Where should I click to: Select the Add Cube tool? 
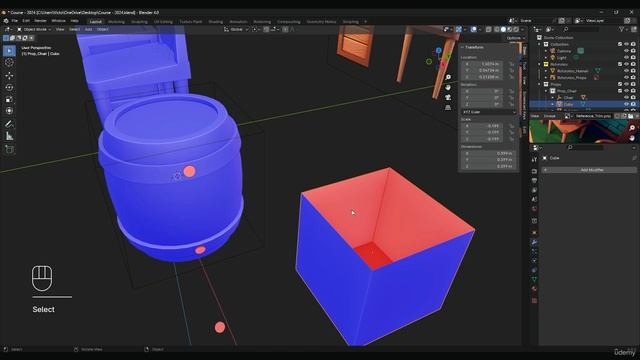[x=9, y=149]
